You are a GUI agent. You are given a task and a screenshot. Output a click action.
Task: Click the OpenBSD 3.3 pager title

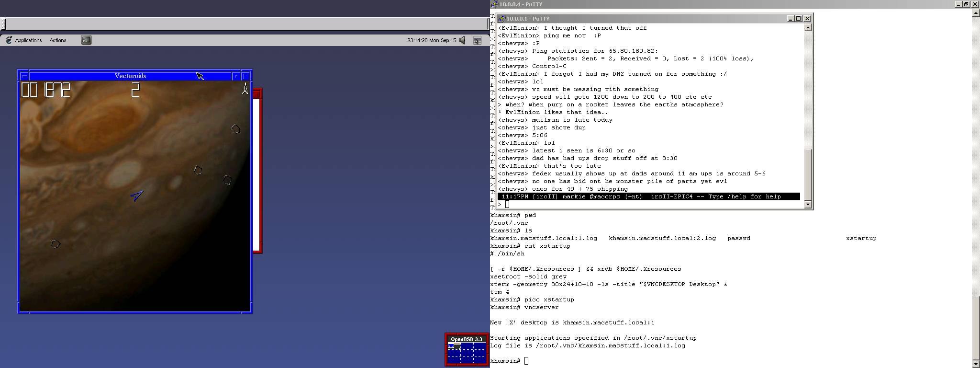pyautogui.click(x=467, y=339)
